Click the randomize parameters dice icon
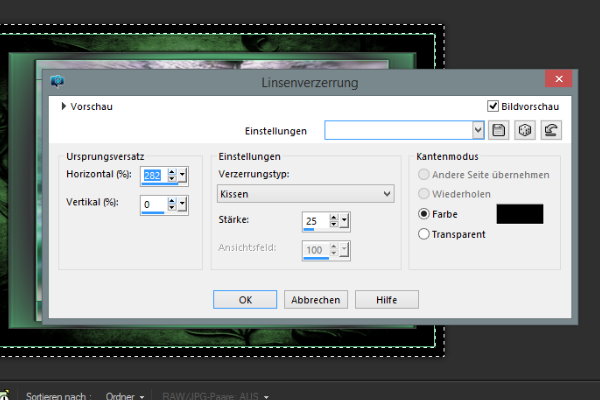Image resolution: width=600 pixels, height=400 pixels. 525,130
